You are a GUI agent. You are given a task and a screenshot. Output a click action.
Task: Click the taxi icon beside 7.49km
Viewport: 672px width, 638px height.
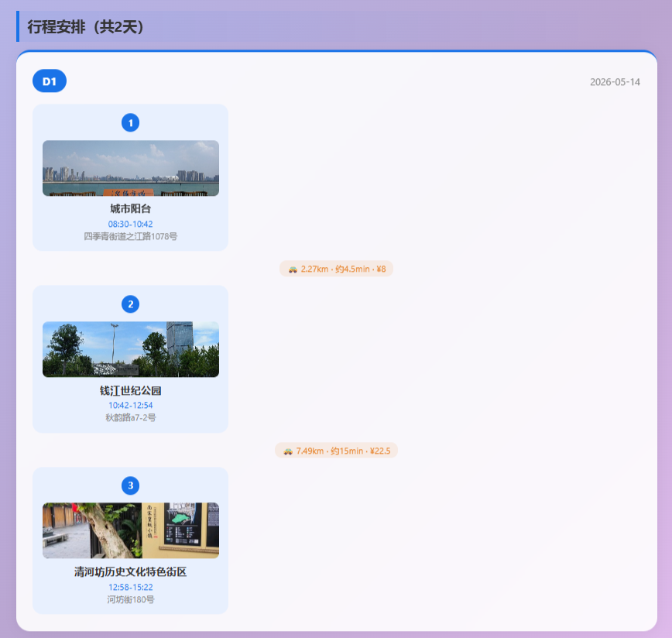coord(288,451)
